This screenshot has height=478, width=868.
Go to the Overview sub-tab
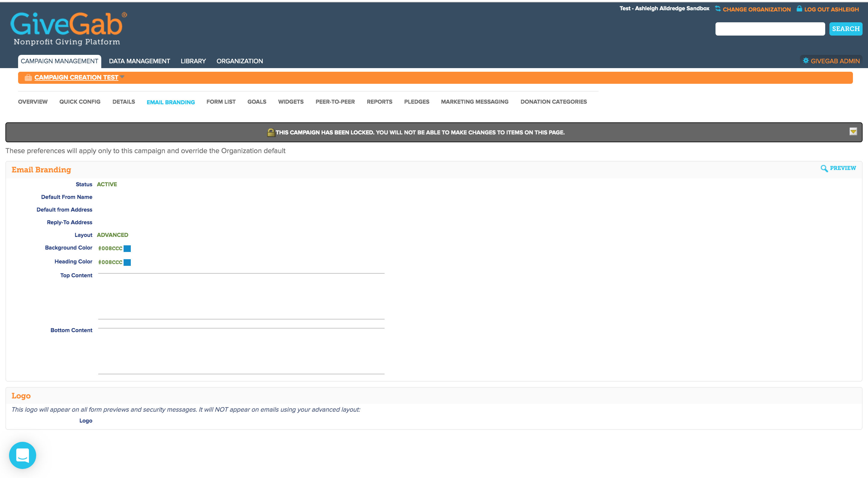pos(33,102)
